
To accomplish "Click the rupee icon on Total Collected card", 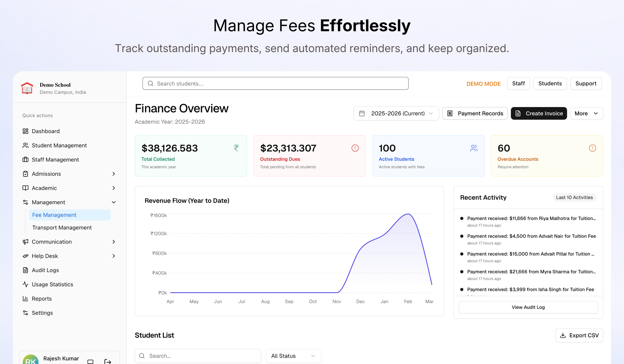I will (x=236, y=148).
